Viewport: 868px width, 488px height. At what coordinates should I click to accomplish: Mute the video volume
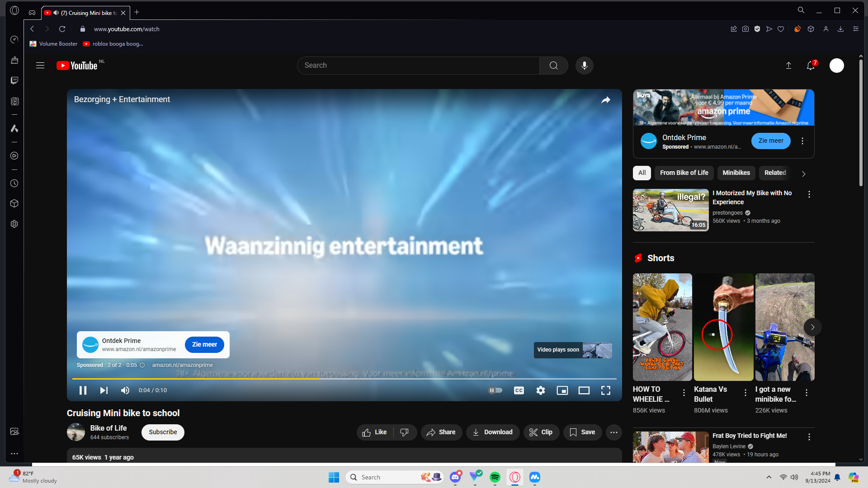coord(125,390)
